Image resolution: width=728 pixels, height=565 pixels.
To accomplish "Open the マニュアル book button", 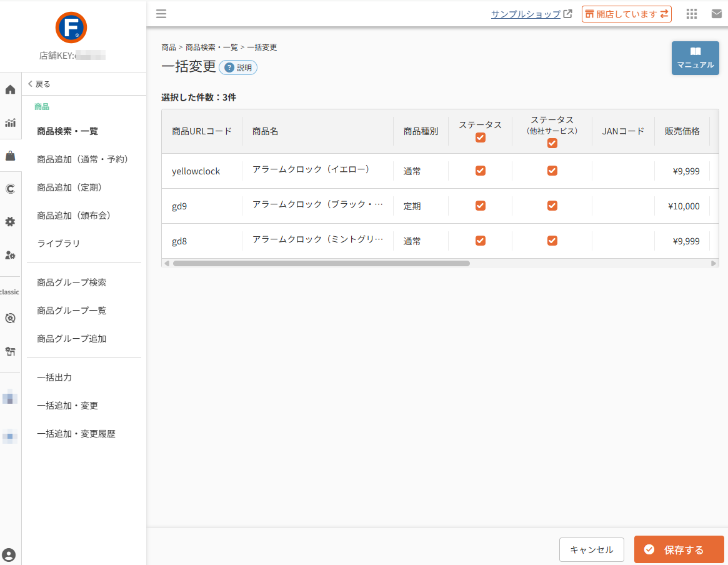I will 695,58.
